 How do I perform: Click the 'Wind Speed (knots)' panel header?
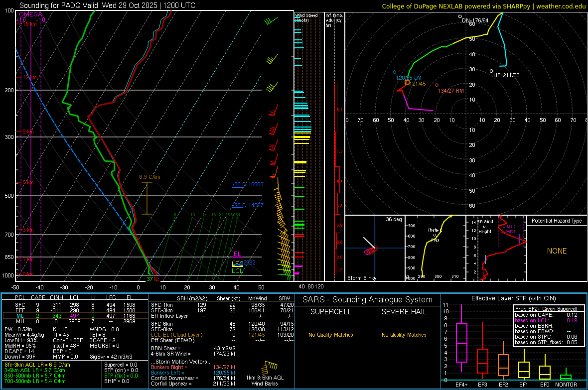(306, 17)
